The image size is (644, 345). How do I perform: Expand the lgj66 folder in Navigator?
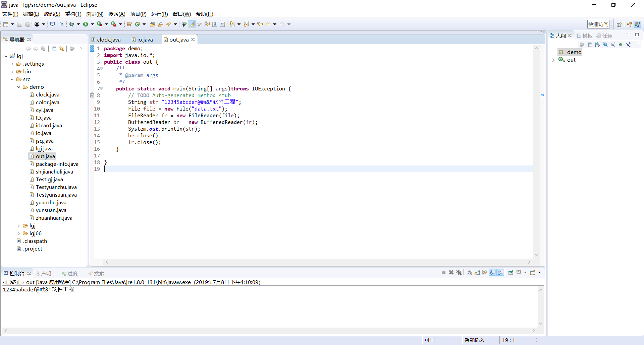(19, 233)
